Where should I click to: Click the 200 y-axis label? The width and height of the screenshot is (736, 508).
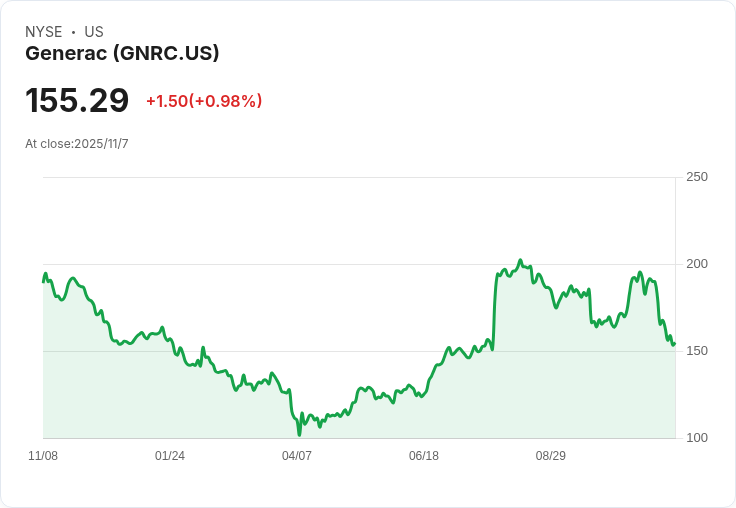pyautogui.click(x=697, y=264)
